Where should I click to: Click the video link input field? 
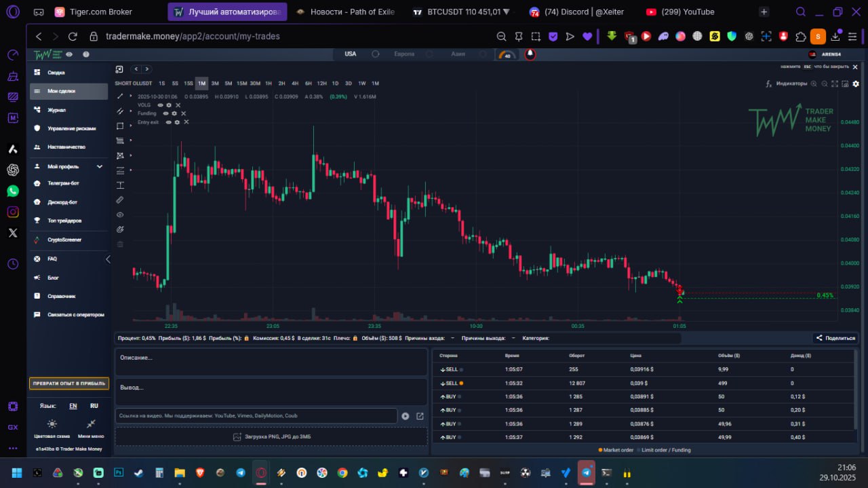click(x=256, y=416)
